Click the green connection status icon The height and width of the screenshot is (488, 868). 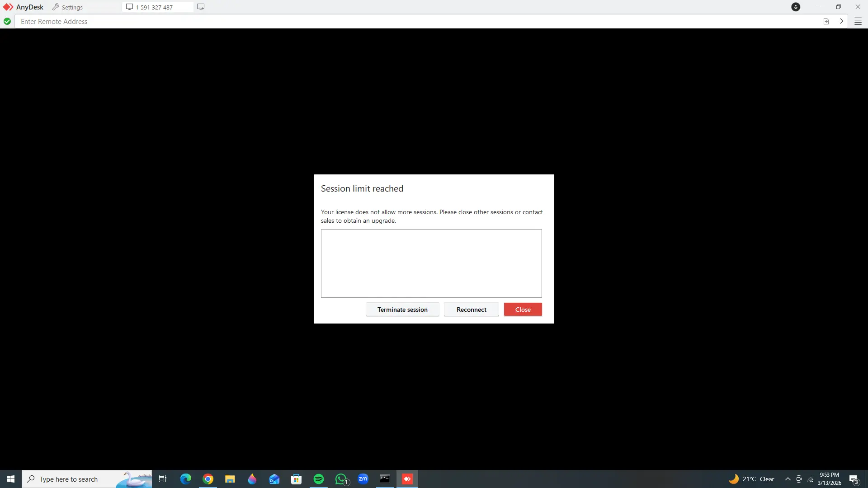(7, 21)
